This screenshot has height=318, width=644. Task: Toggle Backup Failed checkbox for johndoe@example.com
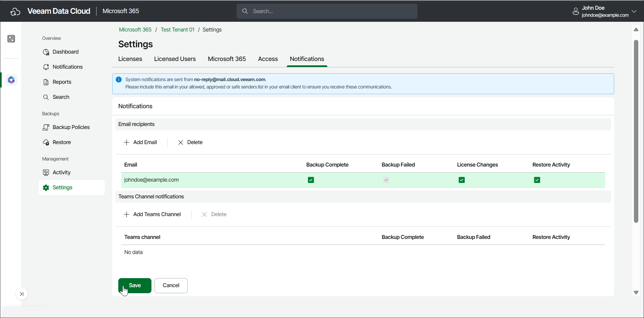pos(386,180)
